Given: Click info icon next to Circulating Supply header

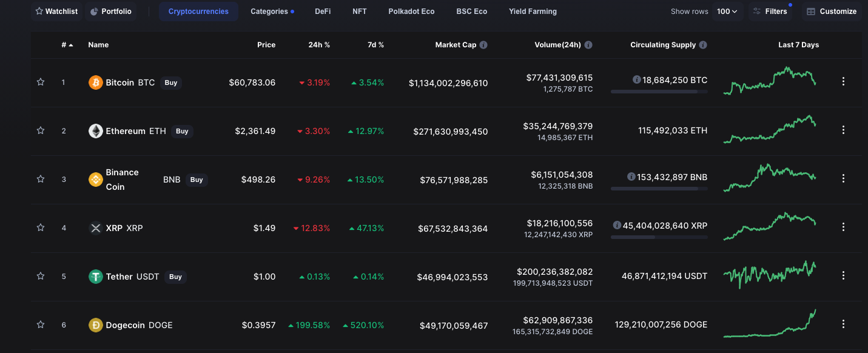Looking at the screenshot, I should (x=702, y=45).
